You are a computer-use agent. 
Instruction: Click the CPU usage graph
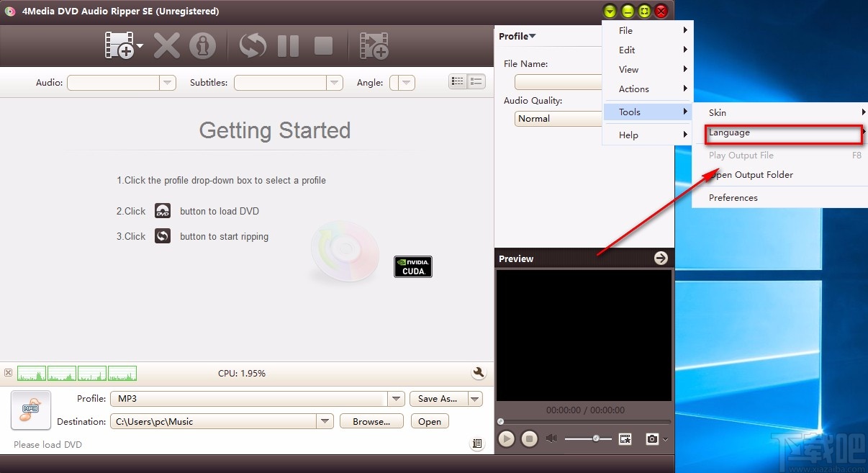77,373
